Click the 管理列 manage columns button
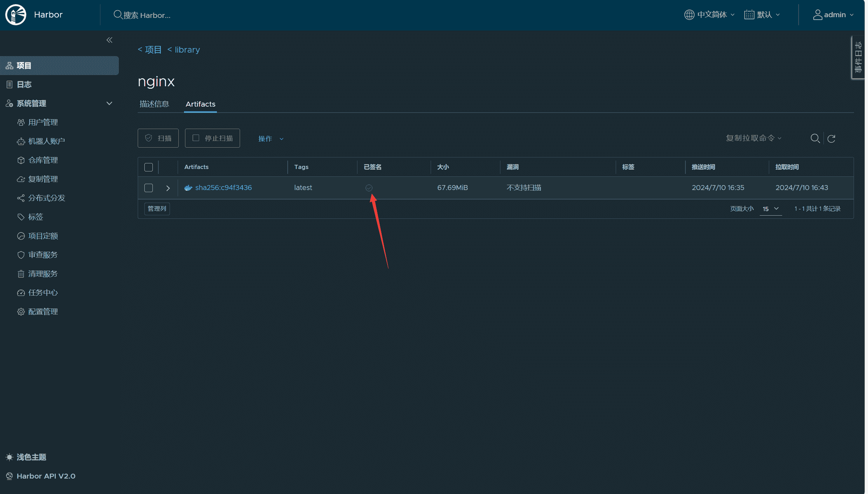868x494 pixels. (157, 209)
